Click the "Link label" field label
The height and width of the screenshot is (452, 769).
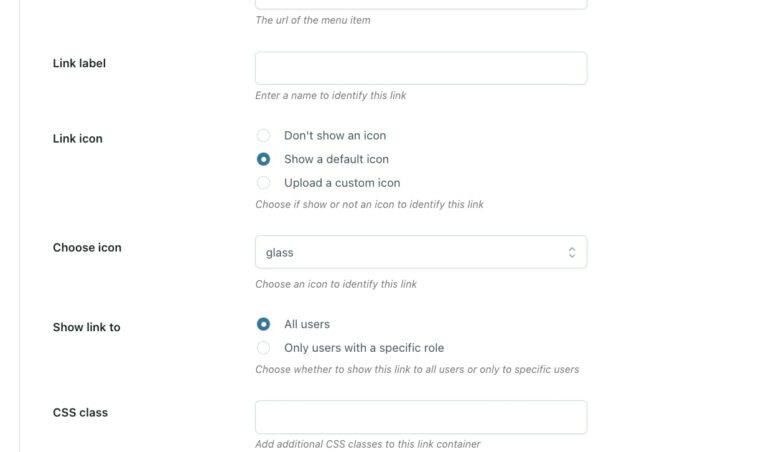point(79,63)
